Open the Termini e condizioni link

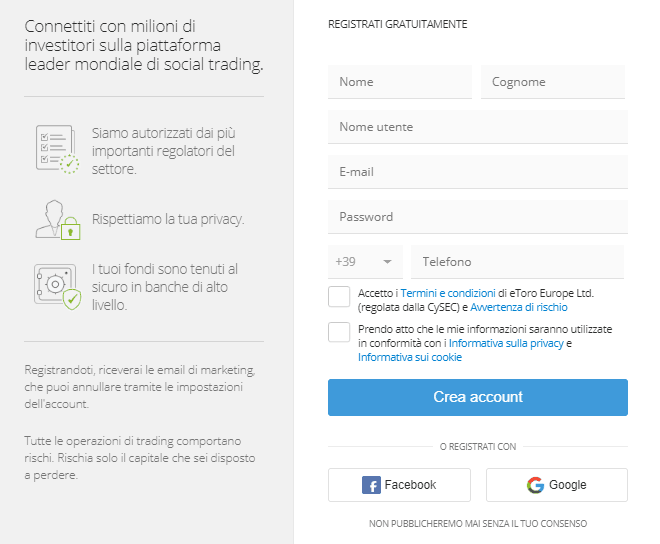448,293
